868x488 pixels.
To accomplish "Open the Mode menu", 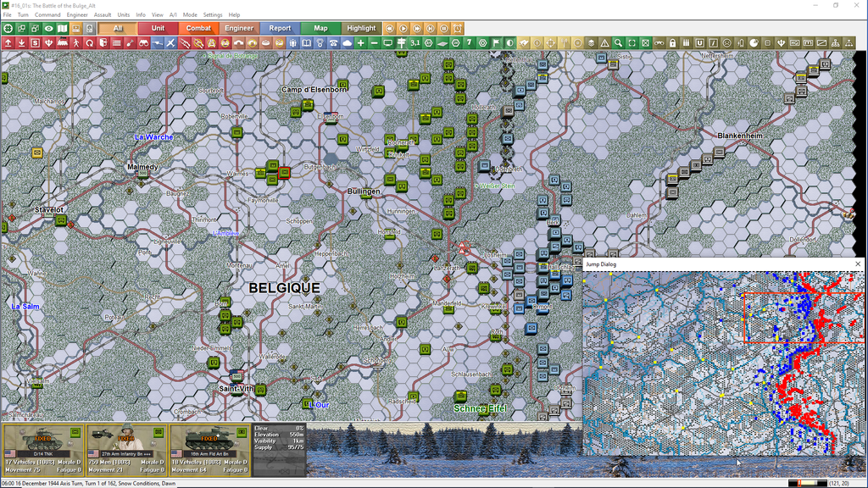I will [190, 15].
